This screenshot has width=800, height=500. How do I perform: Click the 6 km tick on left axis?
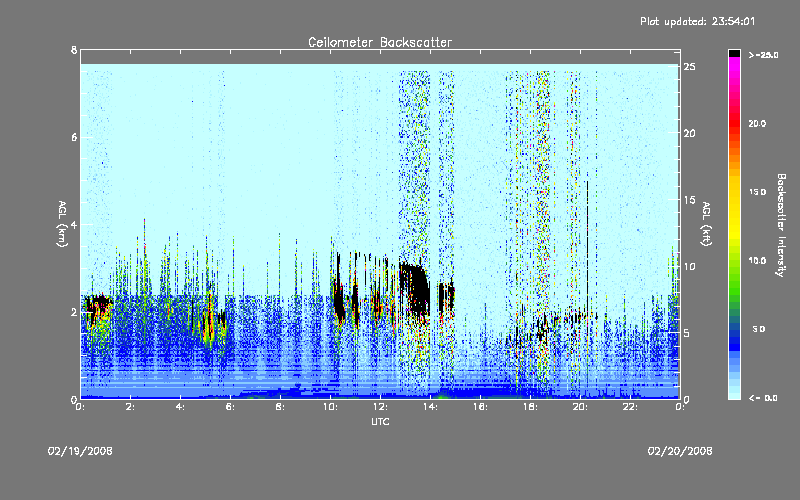point(74,137)
